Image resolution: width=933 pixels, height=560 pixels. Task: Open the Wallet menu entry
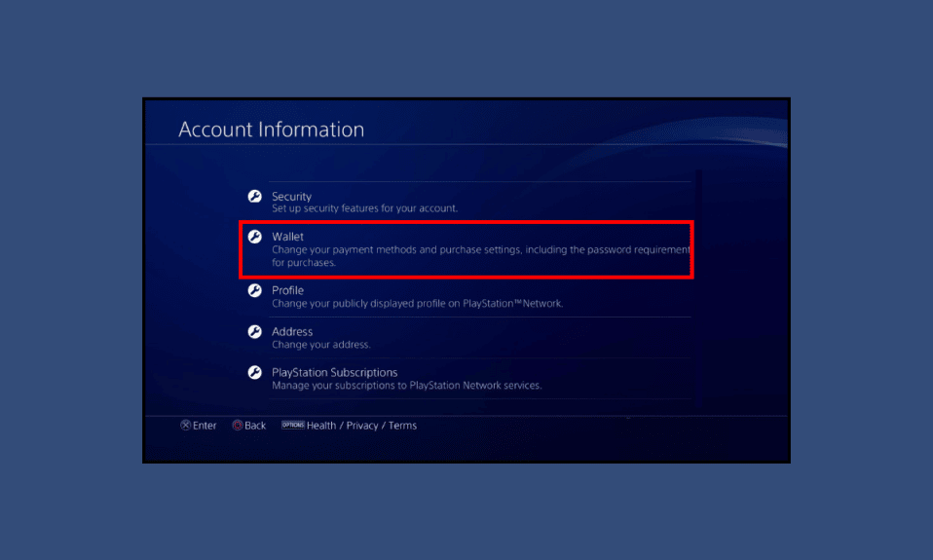click(466, 249)
